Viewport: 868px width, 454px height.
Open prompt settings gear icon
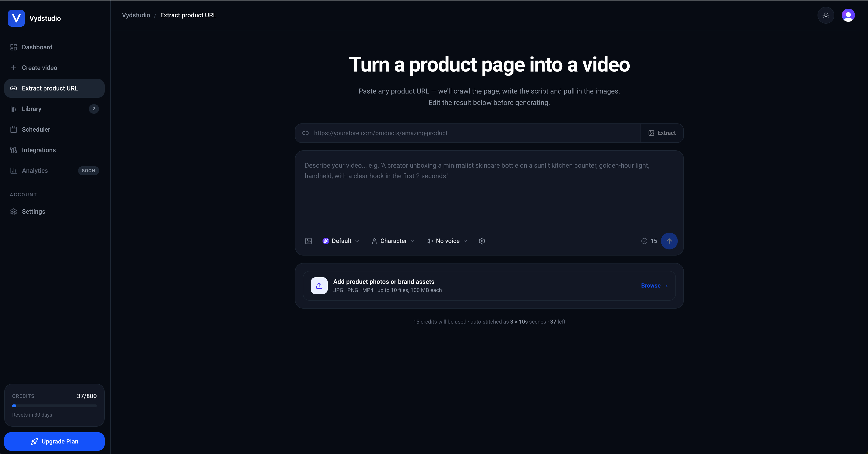point(482,241)
